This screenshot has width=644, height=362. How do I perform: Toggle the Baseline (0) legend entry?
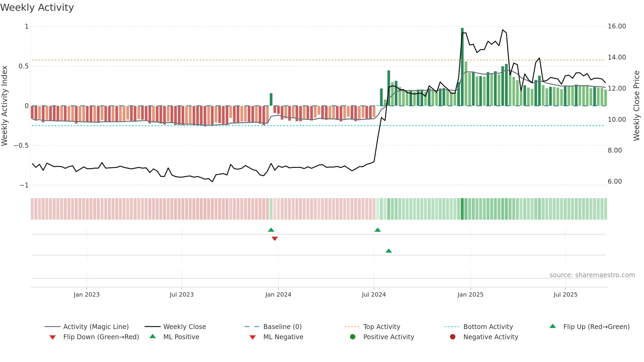(273, 327)
